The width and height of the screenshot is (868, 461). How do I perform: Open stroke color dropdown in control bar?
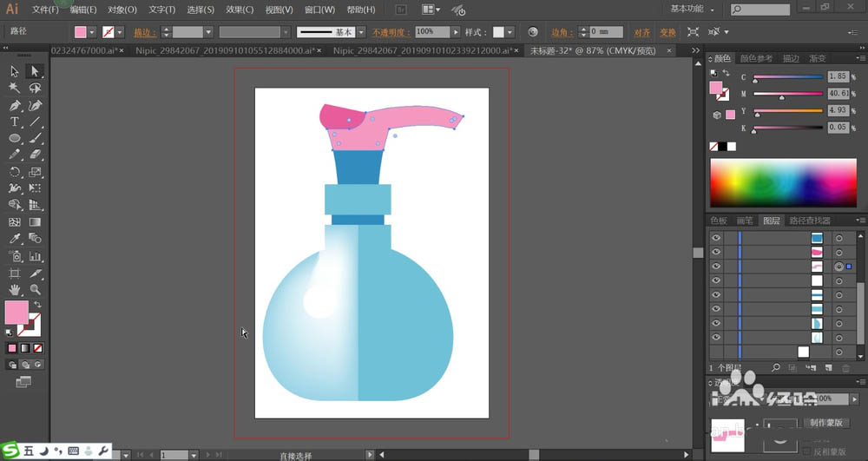(120, 32)
